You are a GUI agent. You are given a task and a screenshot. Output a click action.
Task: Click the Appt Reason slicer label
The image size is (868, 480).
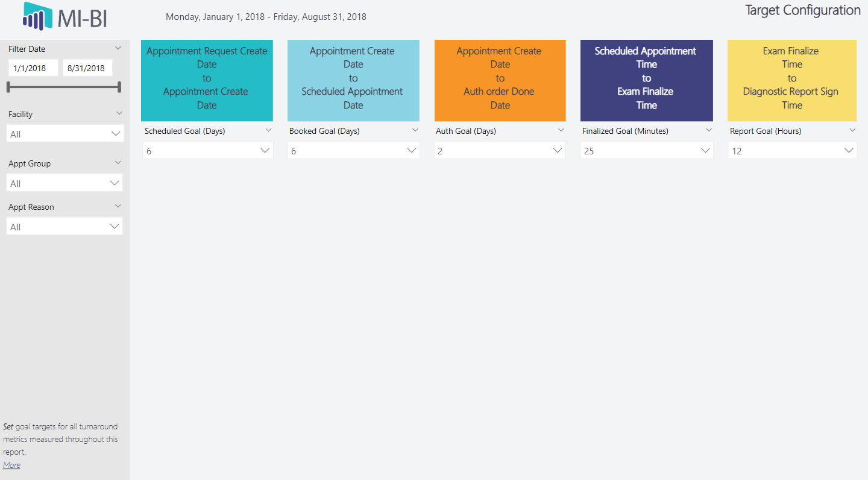(x=31, y=207)
